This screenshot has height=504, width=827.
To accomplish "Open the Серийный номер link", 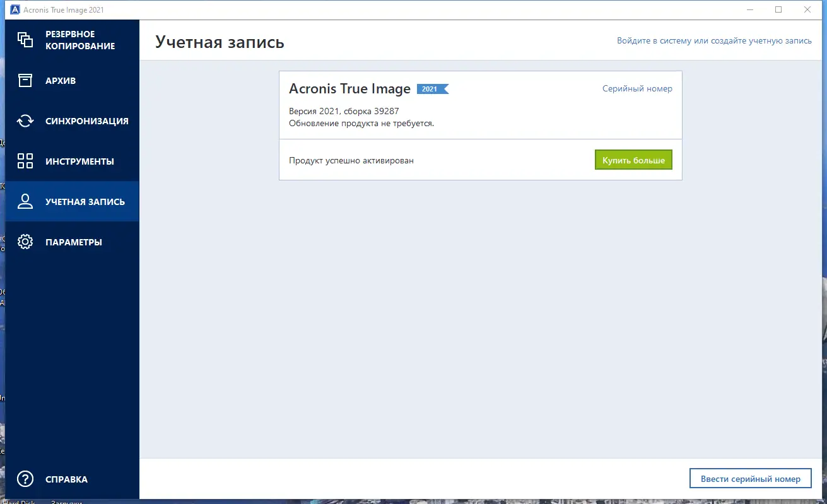I will (x=637, y=89).
